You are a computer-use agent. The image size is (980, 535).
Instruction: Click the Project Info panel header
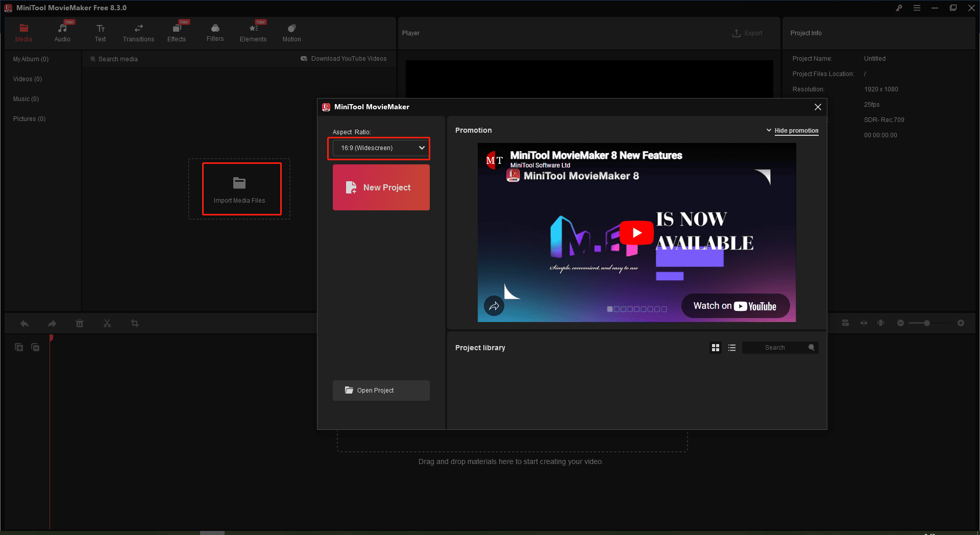806,33
